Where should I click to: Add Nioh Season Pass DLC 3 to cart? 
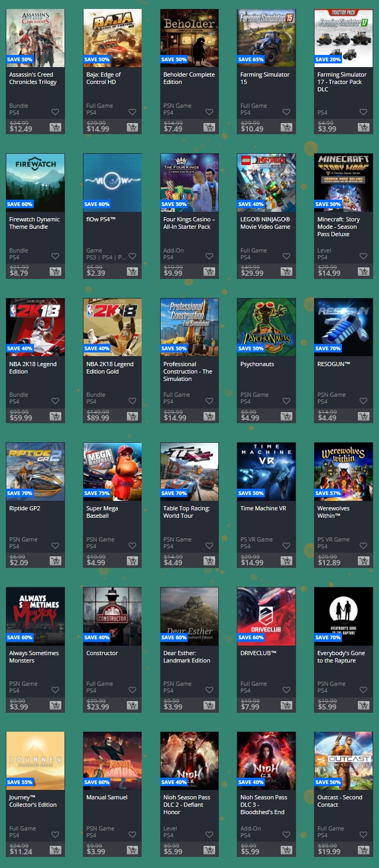click(286, 850)
